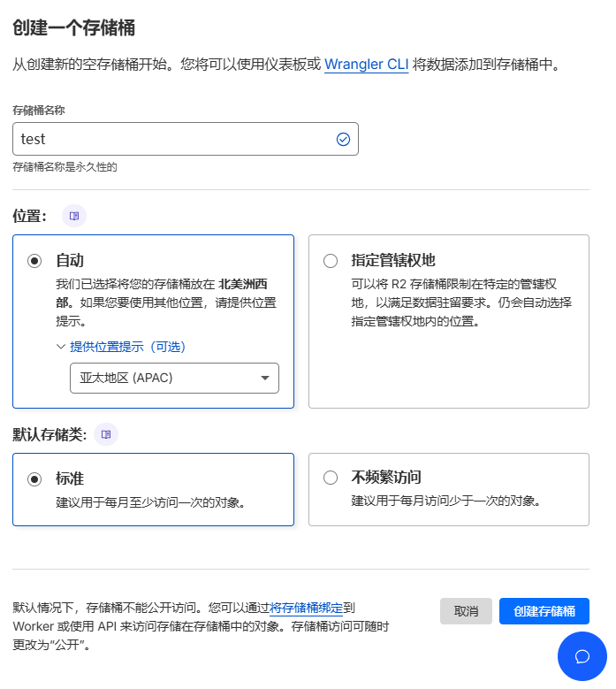Focus the 存储桶名称 input field
This screenshot has width=616, height=689.
(x=186, y=139)
